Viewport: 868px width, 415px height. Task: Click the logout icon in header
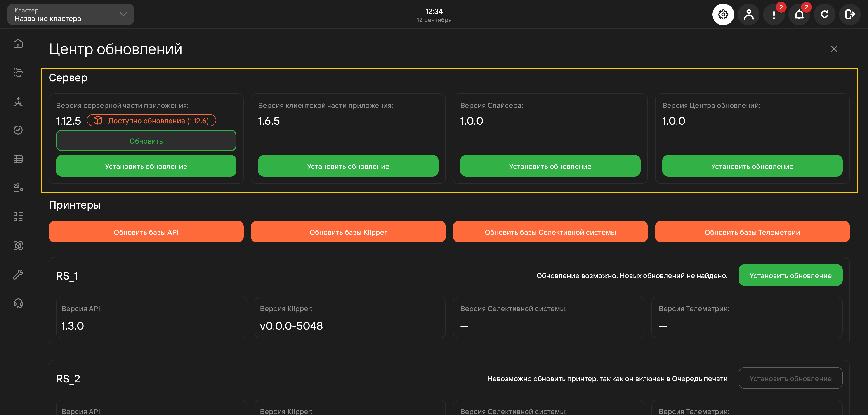[849, 14]
